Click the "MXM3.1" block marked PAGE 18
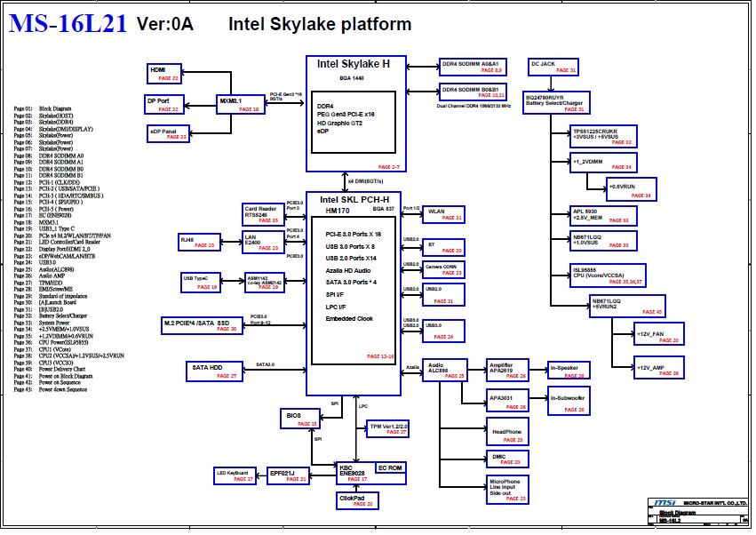Viewport: 756px width, 535px height. 240,104
